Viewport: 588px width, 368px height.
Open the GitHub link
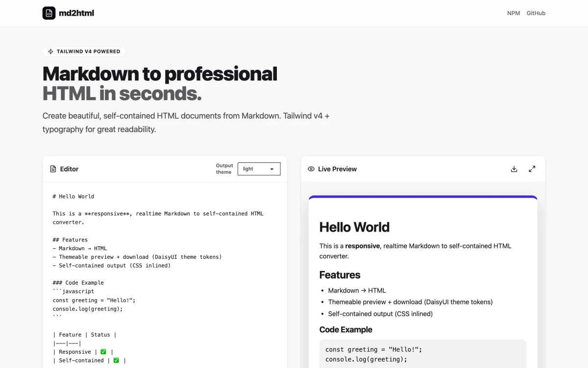click(536, 13)
